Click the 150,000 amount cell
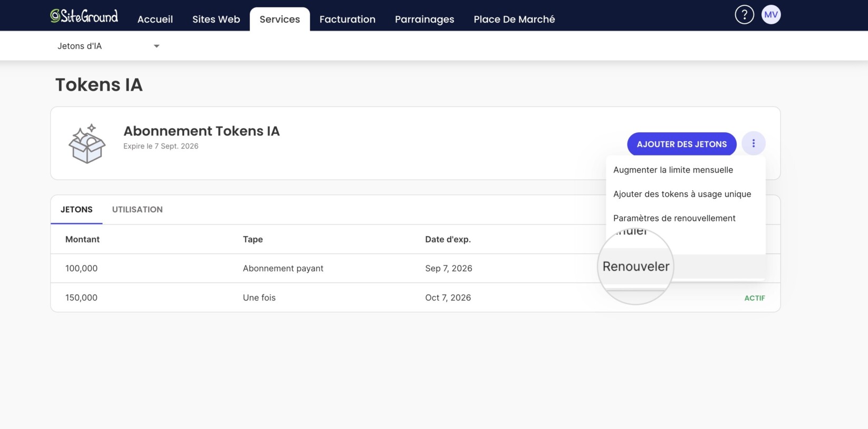 point(81,298)
